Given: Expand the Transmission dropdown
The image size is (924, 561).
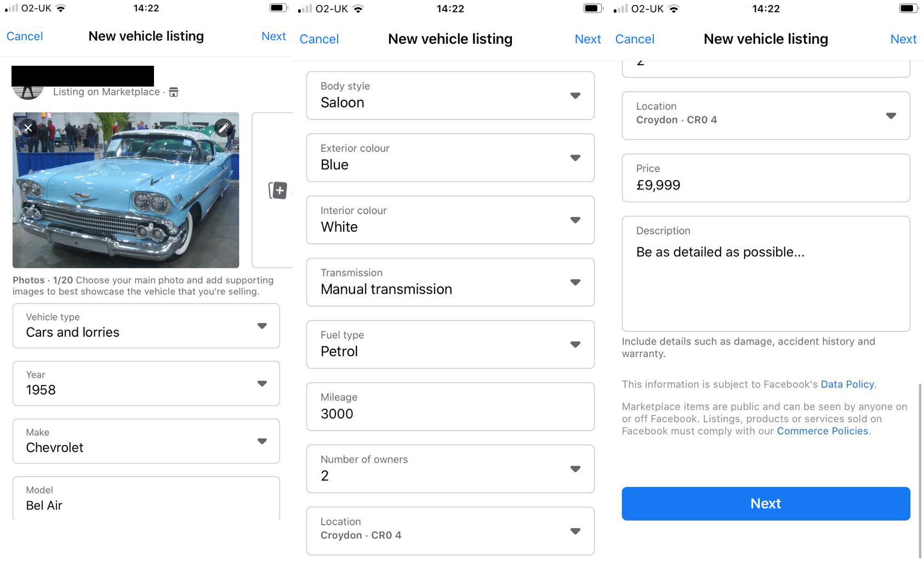Looking at the screenshot, I should (x=450, y=282).
